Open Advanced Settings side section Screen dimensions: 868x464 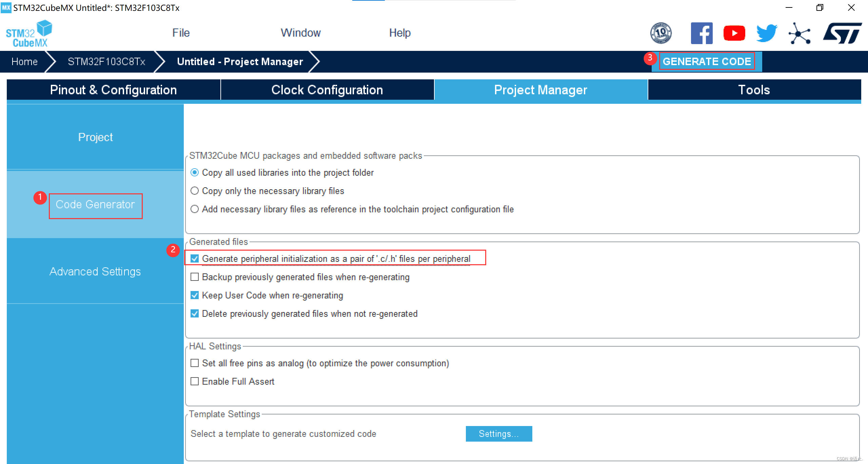tap(95, 271)
